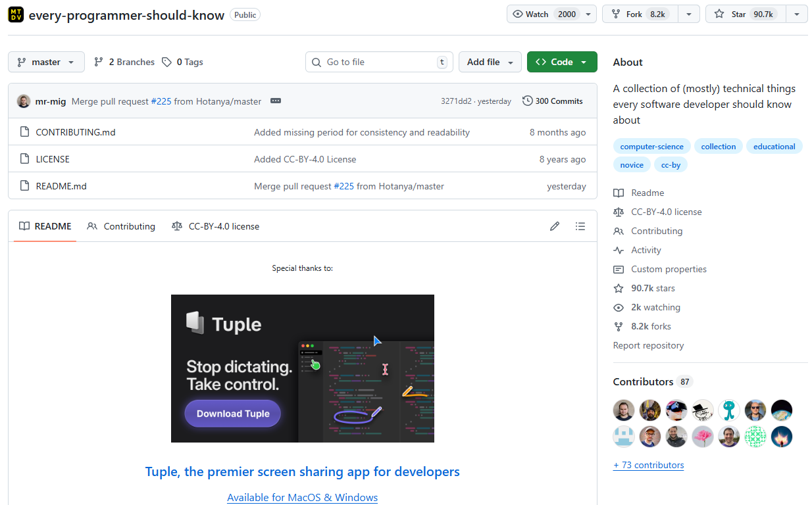Open the 'Added CC-BY-4.0 License' commit message

305,159
